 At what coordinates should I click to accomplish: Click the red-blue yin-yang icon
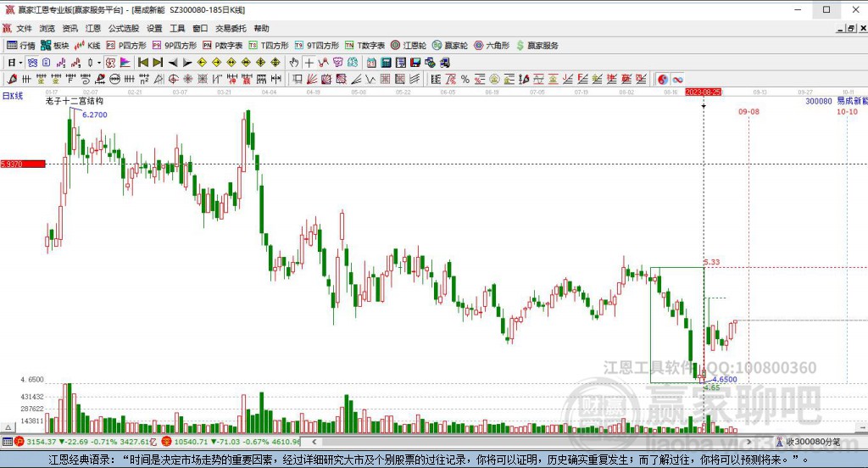[x=663, y=79]
